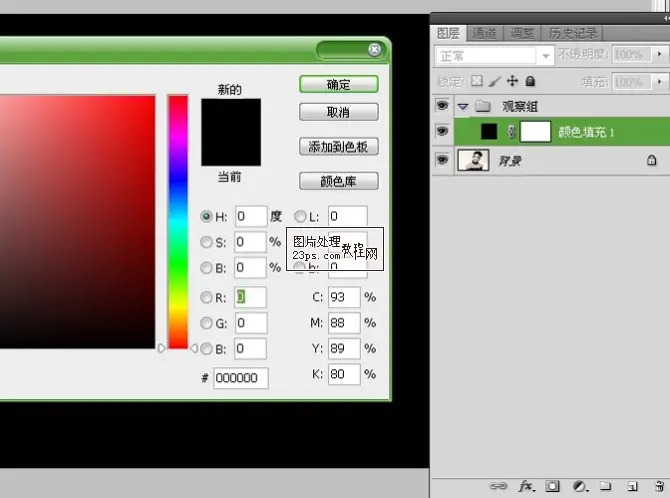Select the S saturation radio button

pyautogui.click(x=207, y=242)
